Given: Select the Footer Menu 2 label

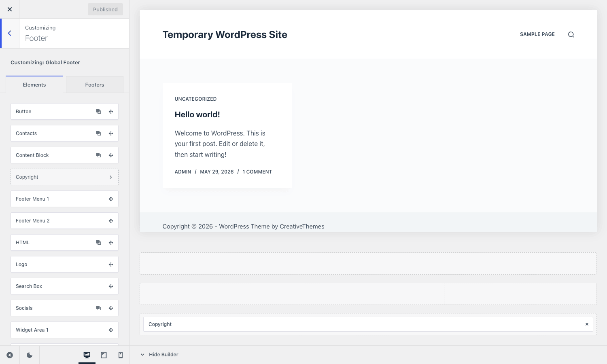Looking at the screenshot, I should pyautogui.click(x=32, y=221).
